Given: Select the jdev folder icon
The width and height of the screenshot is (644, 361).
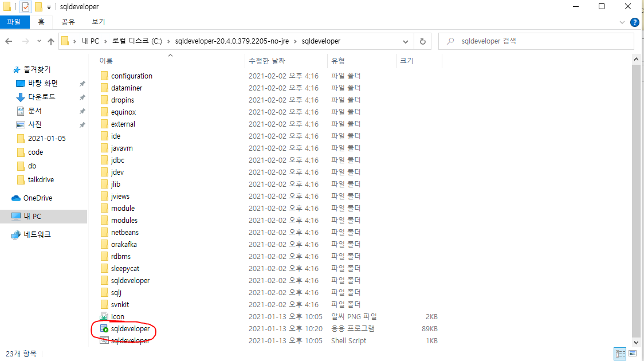Looking at the screenshot, I should (x=104, y=172).
